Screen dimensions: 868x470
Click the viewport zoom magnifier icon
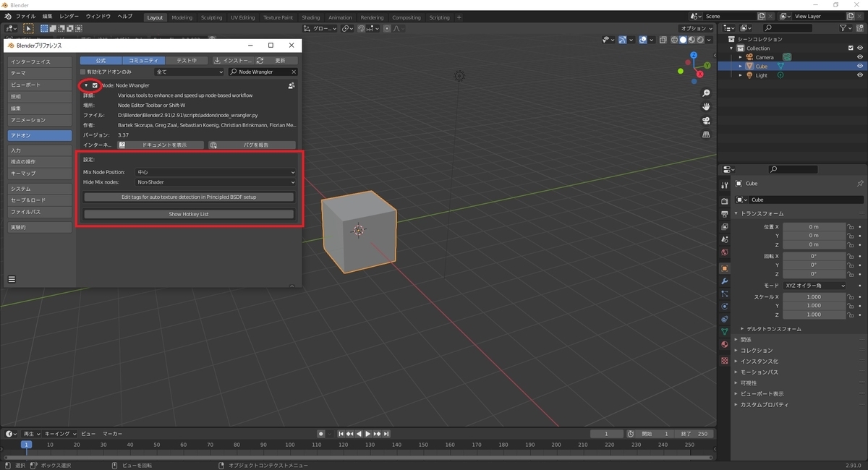click(x=706, y=93)
